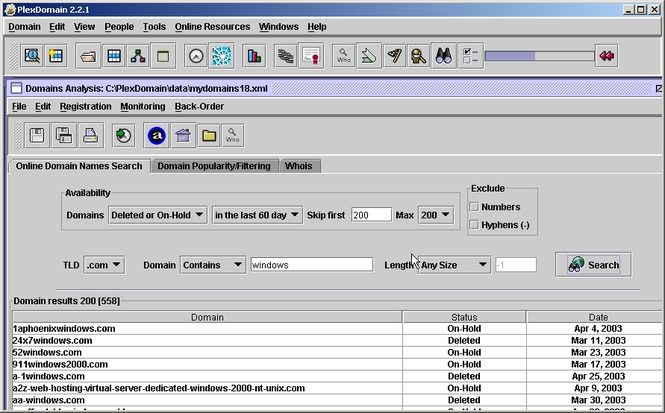Click the red double-arrow back icon
665x413 pixels.
[607, 56]
